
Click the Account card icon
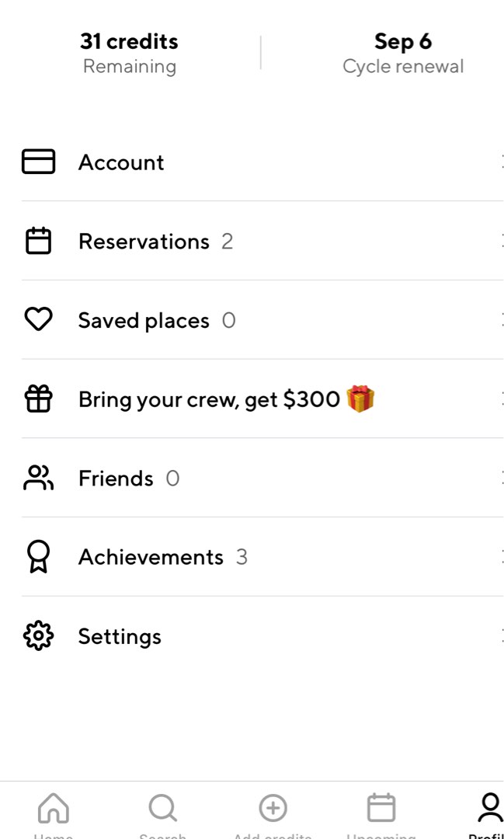[38, 162]
